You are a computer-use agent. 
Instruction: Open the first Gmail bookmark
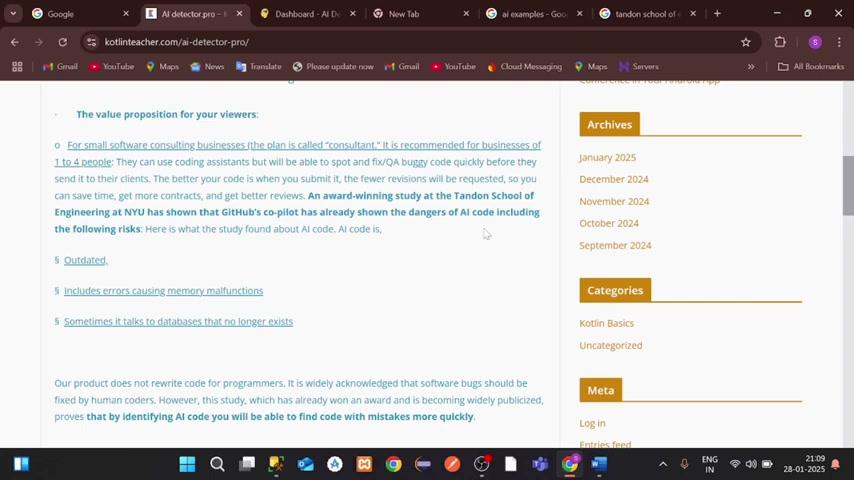(x=60, y=66)
